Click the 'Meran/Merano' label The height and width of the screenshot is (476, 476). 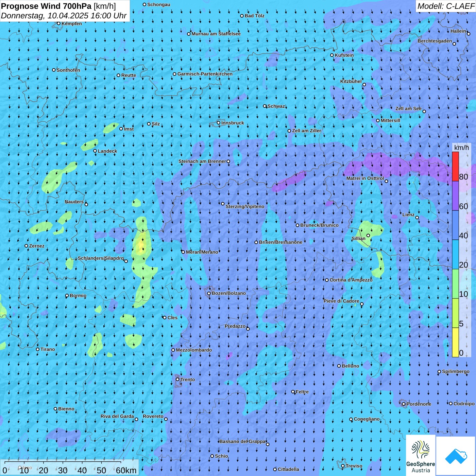tap(202, 252)
